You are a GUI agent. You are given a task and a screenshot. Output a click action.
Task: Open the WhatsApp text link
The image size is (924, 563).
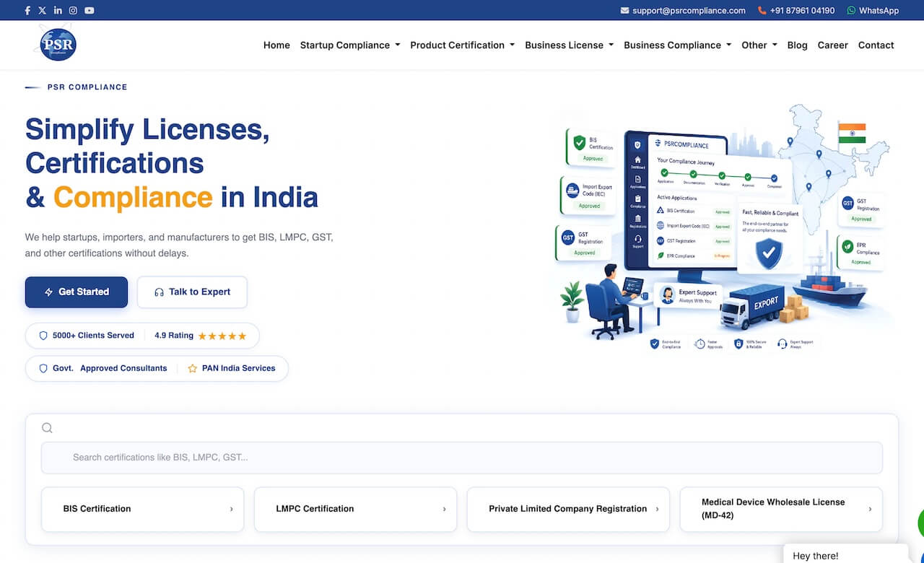(x=879, y=11)
